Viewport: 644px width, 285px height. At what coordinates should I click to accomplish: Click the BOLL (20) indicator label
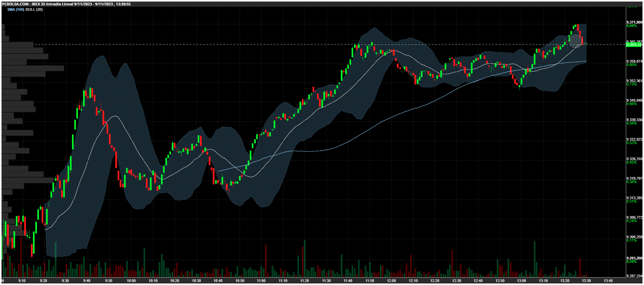coord(34,9)
